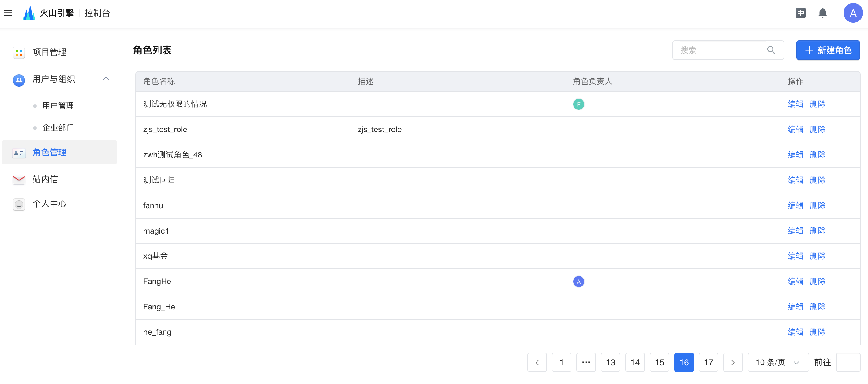Open 企业部门 submenu item
The image size is (868, 384).
58,128
